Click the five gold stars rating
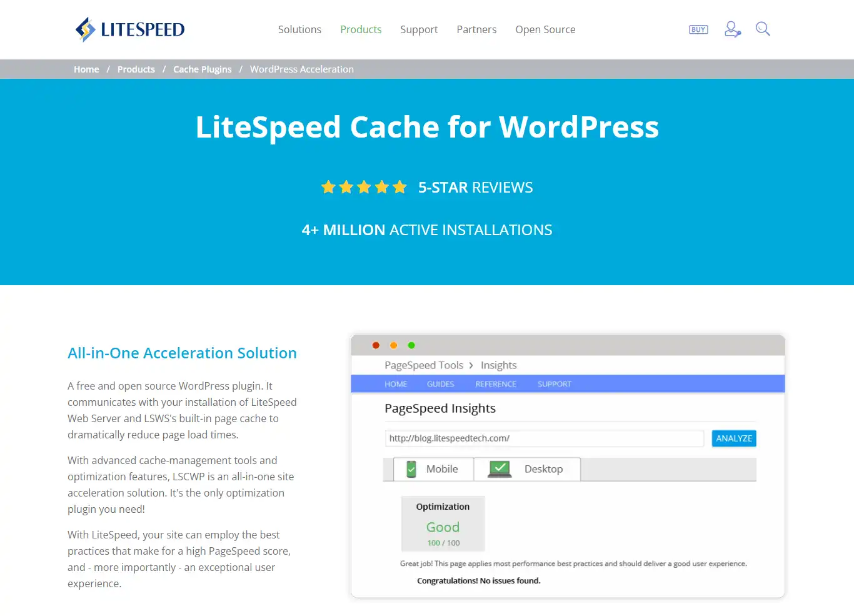Image resolution: width=854 pixels, height=616 pixels. pos(364,187)
